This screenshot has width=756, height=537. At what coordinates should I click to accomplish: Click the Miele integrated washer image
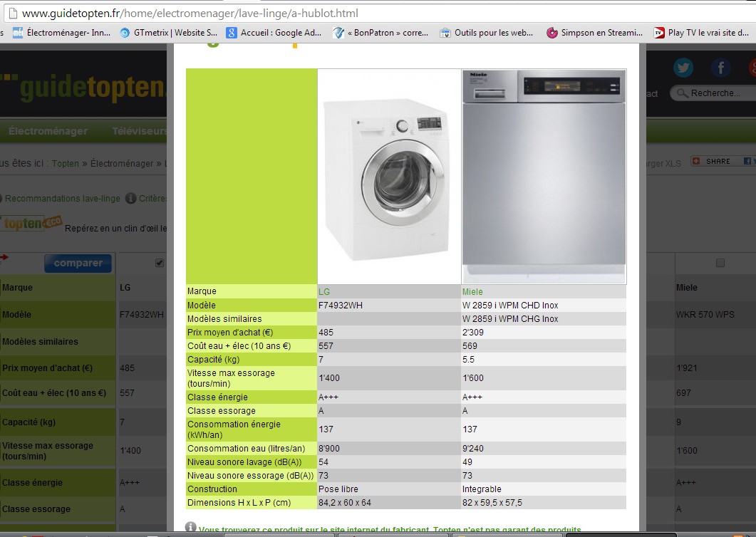point(544,177)
